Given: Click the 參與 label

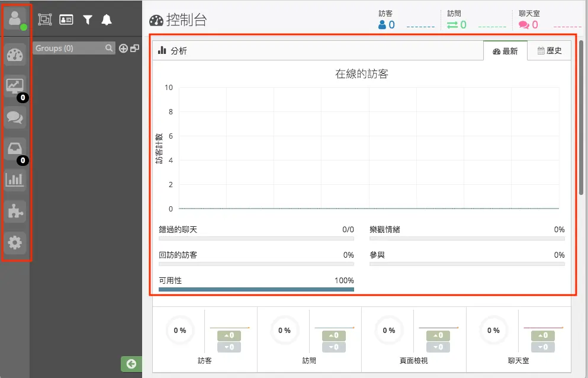Looking at the screenshot, I should (x=377, y=255).
